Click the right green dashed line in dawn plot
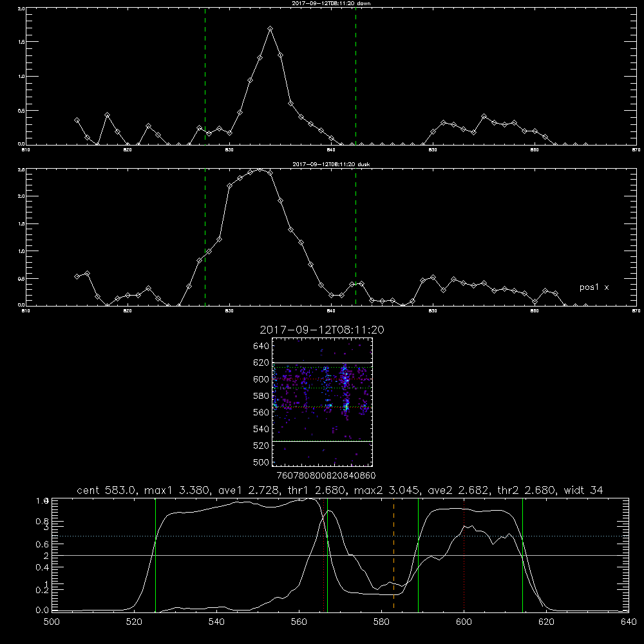The height and width of the screenshot is (644, 644). (355, 77)
